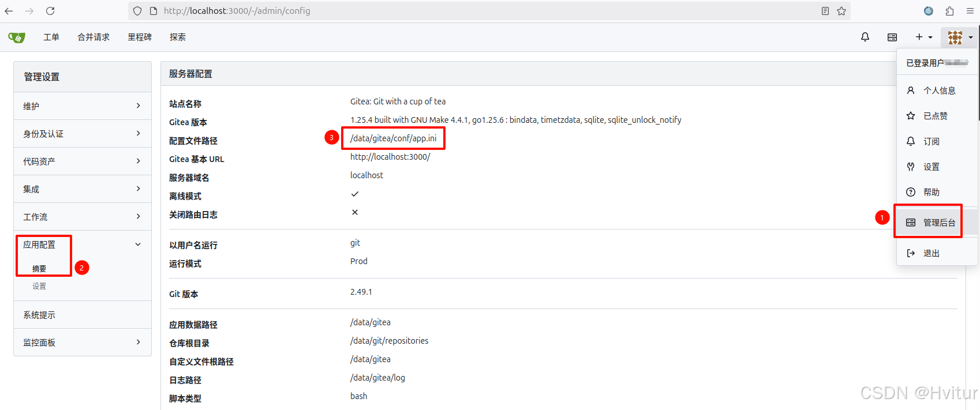
Task: Open 合并请求 in the top navigation
Action: tap(93, 37)
